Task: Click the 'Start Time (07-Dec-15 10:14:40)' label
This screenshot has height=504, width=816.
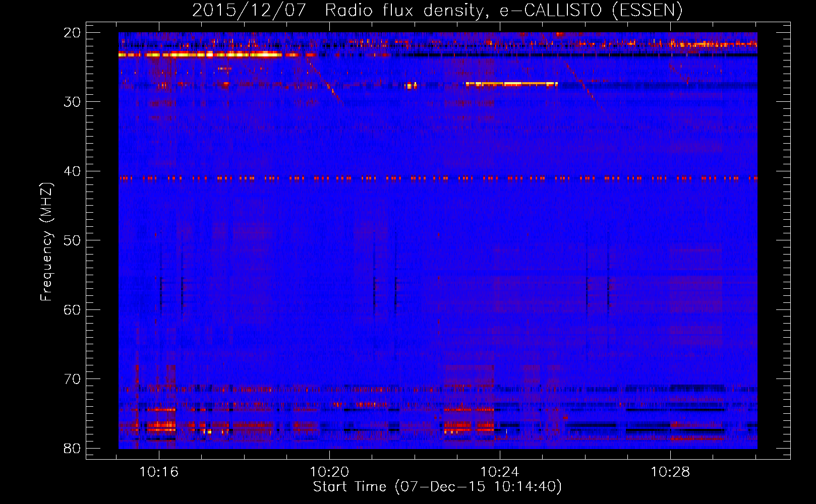Action: click(437, 487)
